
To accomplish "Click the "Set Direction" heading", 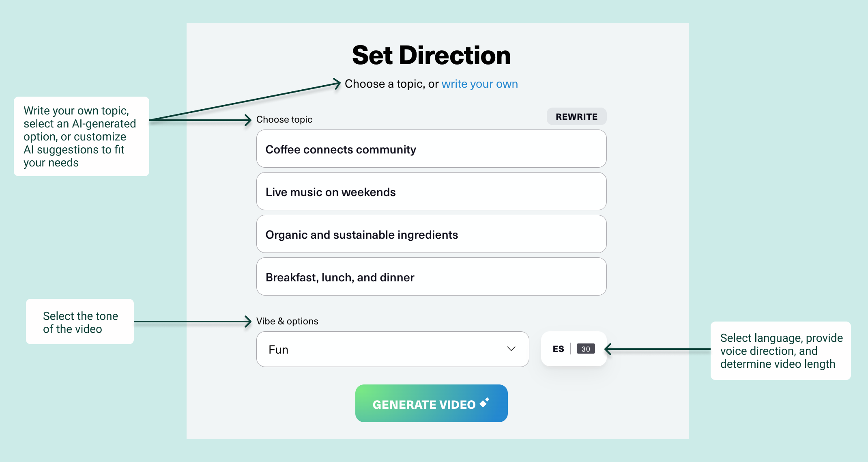I will [x=431, y=56].
